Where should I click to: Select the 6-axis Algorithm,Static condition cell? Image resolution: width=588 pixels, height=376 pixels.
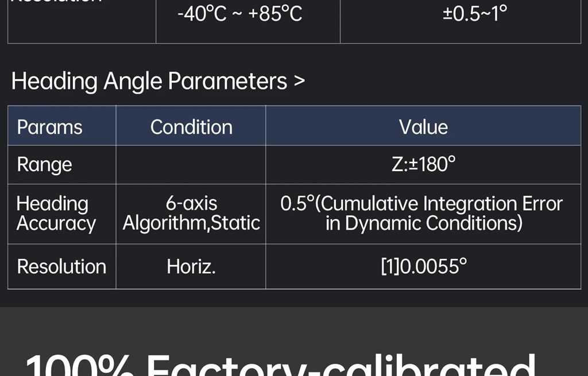(x=191, y=214)
